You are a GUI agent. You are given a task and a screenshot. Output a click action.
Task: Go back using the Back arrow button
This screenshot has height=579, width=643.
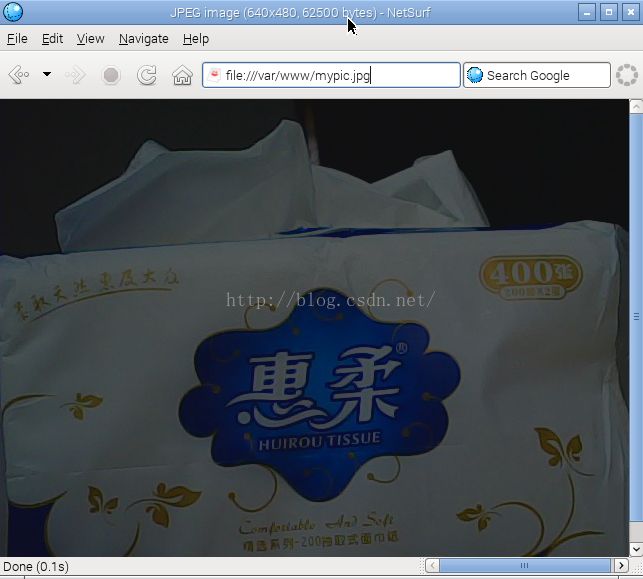pos(19,75)
